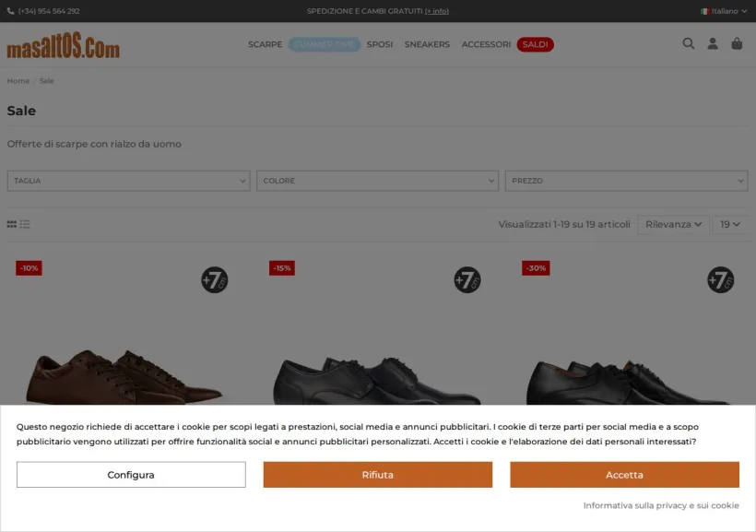Viewport: 756px width, 532px height.
Task: Click the +7 cm badge on brown sneakers
Action: tap(215, 279)
